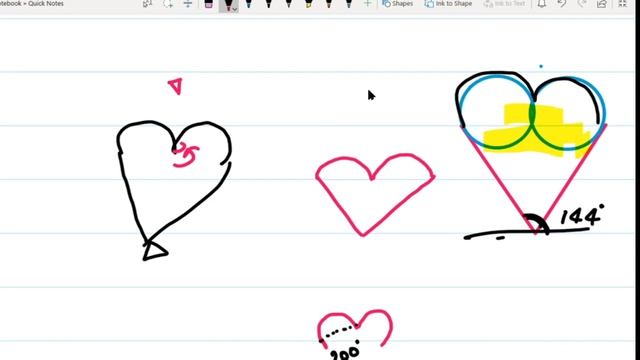The image size is (640, 360).
Task: Open notifications via the bell icon
Action: click(542, 4)
